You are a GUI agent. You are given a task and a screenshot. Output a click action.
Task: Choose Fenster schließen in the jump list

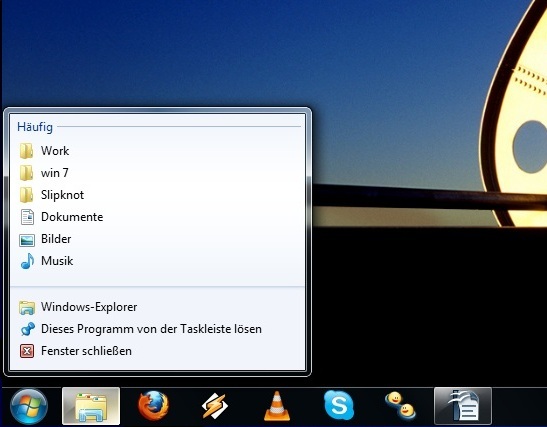click(x=157, y=351)
